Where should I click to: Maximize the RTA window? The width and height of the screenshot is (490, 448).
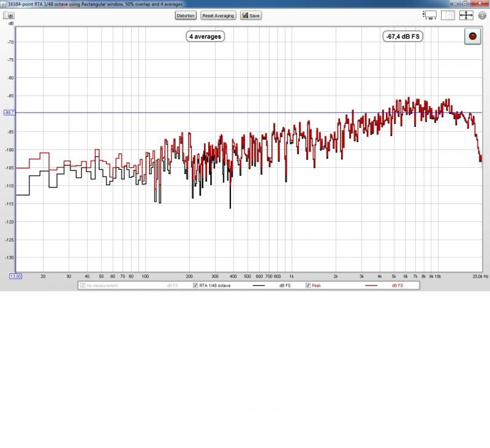tap(465, 3)
